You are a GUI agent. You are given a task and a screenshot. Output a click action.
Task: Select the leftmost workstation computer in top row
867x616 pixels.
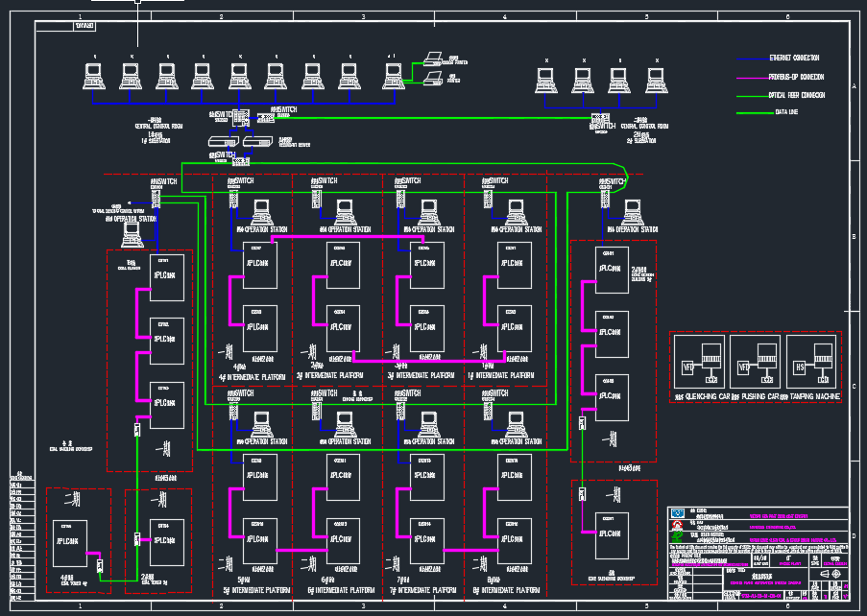(94, 74)
